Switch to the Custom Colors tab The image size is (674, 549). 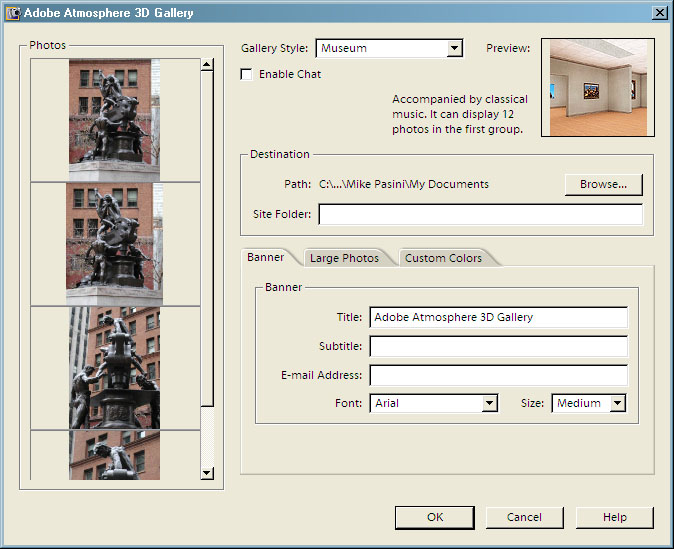click(443, 258)
